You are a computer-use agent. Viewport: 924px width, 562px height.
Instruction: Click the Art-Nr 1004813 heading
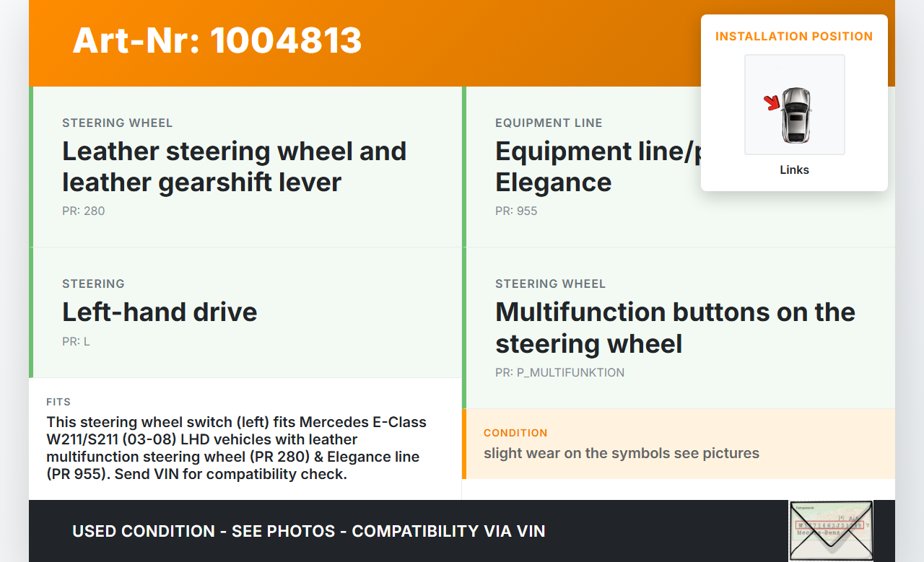point(217,40)
